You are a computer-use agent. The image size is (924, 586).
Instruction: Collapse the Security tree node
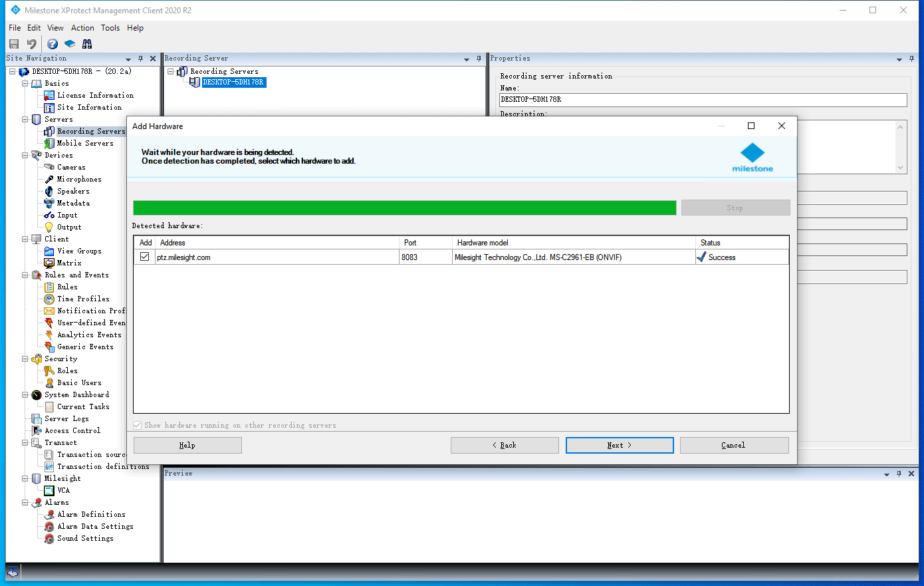tap(25, 359)
